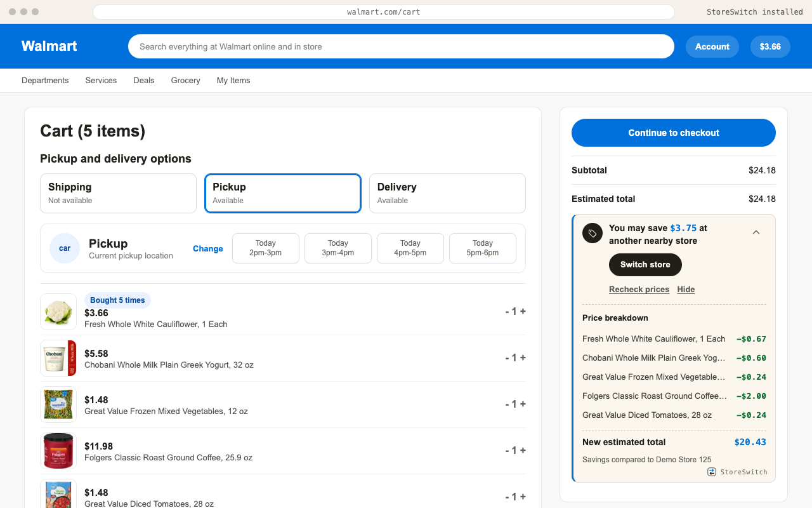Click Savings compared to Demo Store 125
The width and height of the screenshot is (812, 508).
coord(647,459)
